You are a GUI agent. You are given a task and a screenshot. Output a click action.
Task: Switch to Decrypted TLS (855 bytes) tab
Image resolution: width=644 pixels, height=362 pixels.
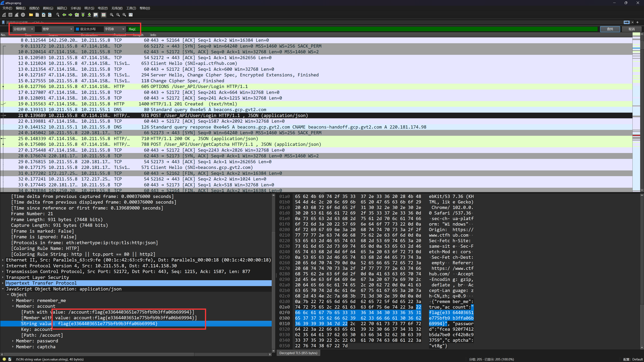298,353
